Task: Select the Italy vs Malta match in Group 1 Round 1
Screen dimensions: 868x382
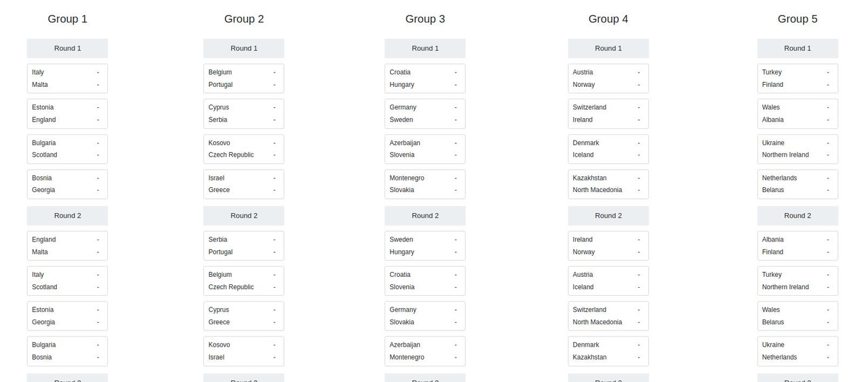Action: point(67,78)
